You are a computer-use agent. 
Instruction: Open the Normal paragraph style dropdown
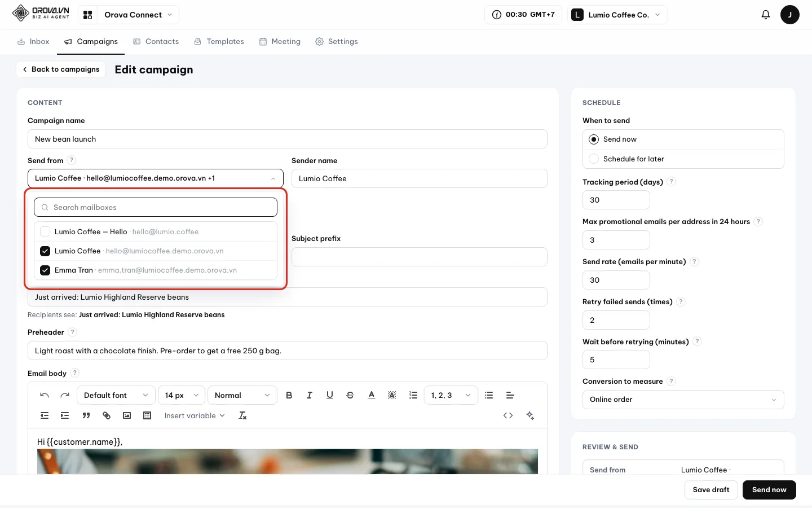pyautogui.click(x=242, y=395)
